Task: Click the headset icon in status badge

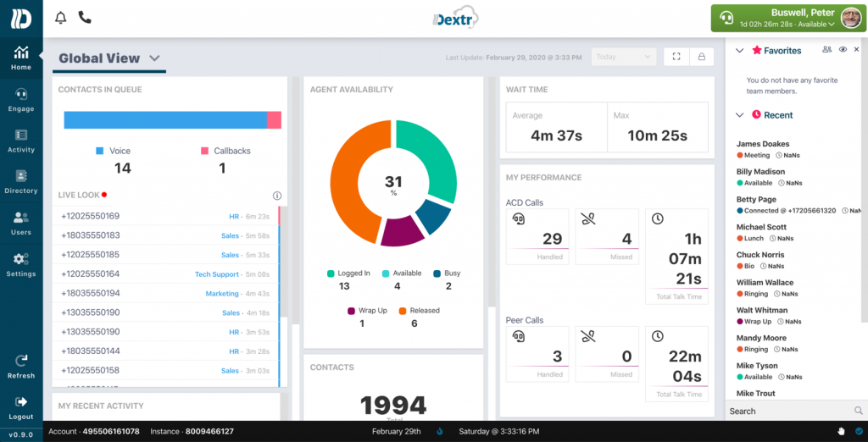Action: pos(726,19)
